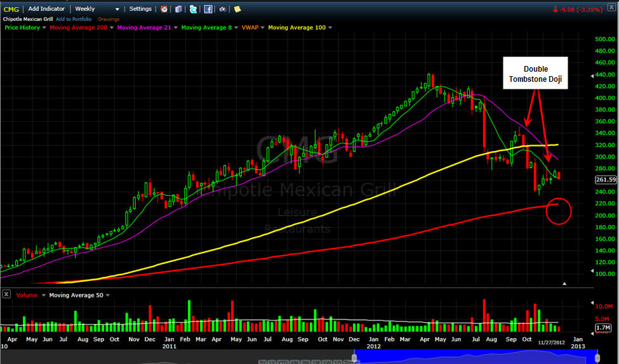Open chart Settings
Image resolution: width=619 pixels, height=364 pixels.
coord(140,9)
